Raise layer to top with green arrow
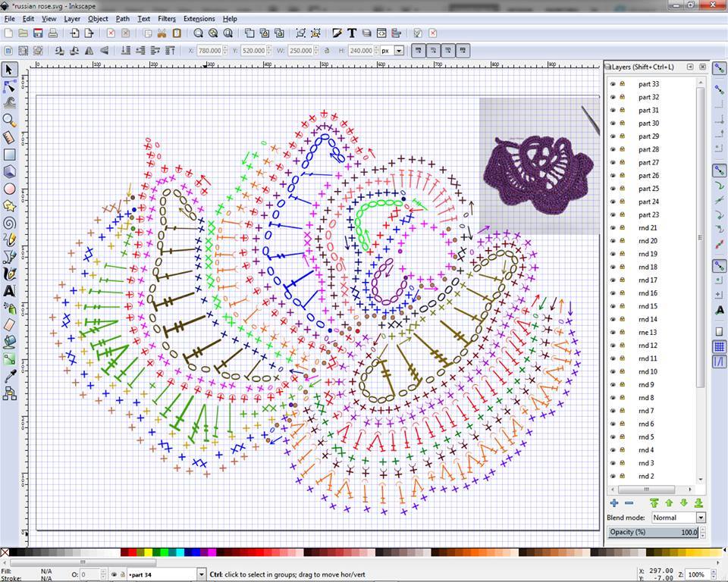The width and height of the screenshot is (728, 582). 654,502
